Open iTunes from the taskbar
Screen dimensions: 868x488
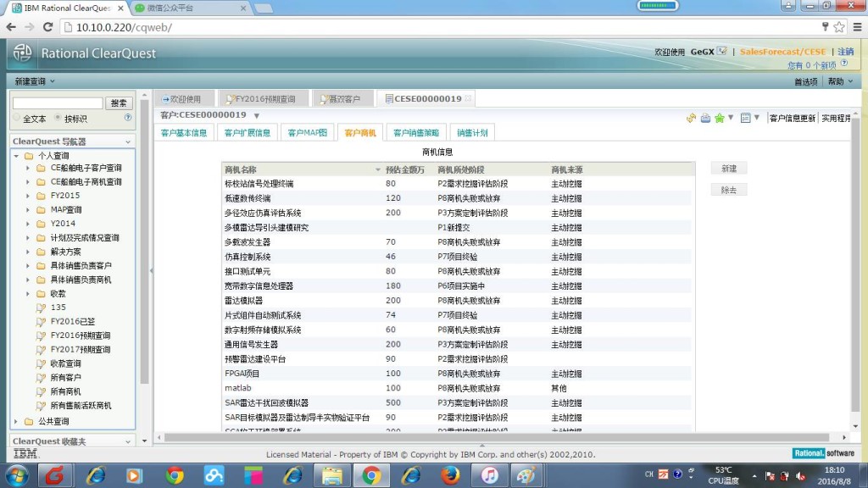pos(489,475)
